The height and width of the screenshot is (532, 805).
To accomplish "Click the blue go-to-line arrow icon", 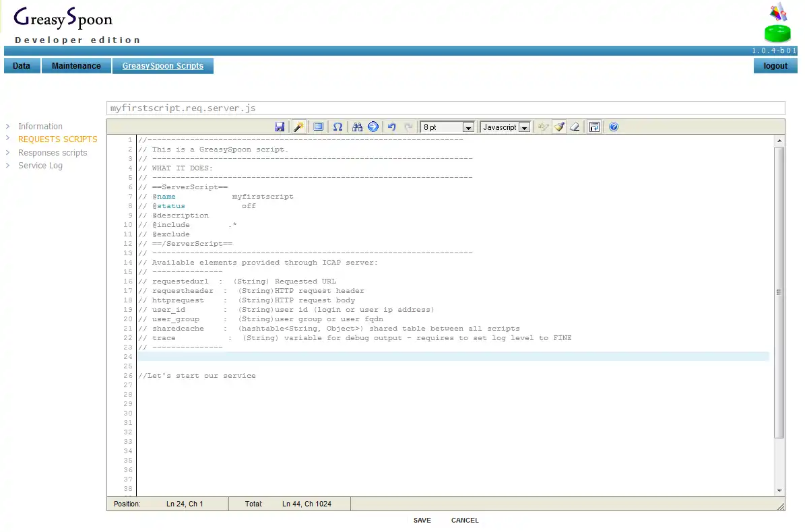I will pos(373,127).
